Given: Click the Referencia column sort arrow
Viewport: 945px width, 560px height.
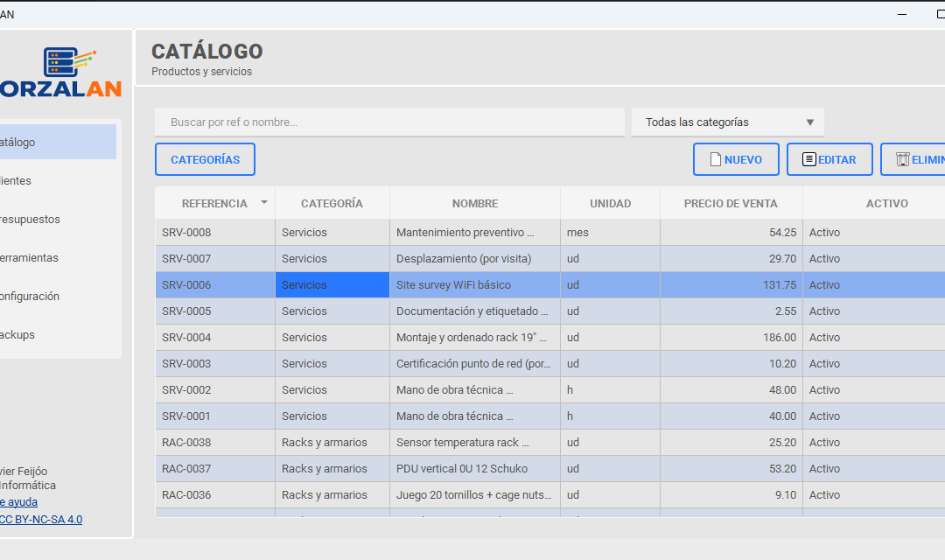Looking at the screenshot, I should point(264,203).
